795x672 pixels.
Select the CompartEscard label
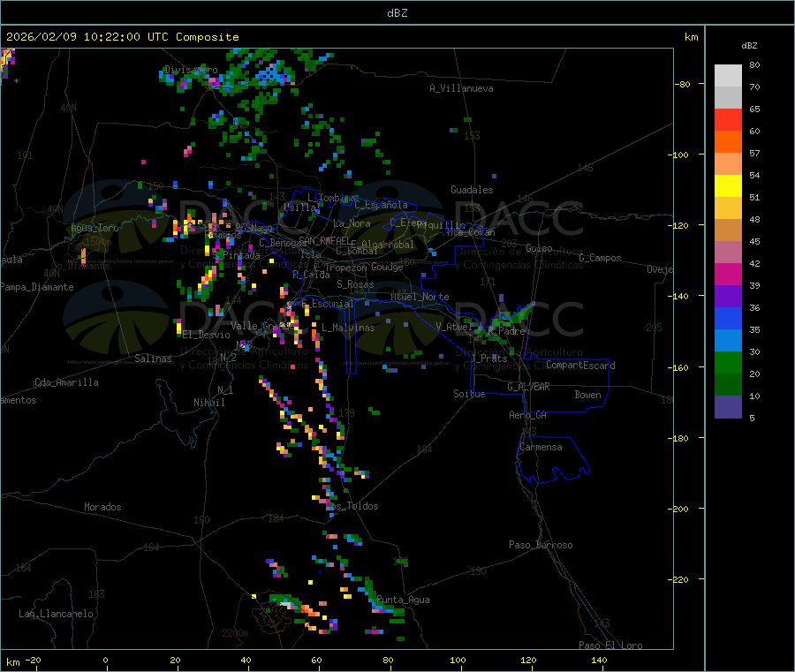(x=580, y=365)
